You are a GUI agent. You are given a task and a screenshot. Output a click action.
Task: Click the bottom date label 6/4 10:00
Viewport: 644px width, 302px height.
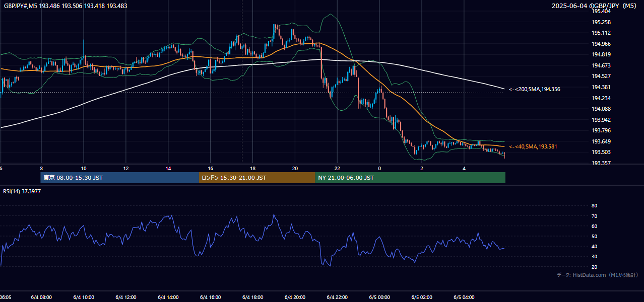(84, 297)
